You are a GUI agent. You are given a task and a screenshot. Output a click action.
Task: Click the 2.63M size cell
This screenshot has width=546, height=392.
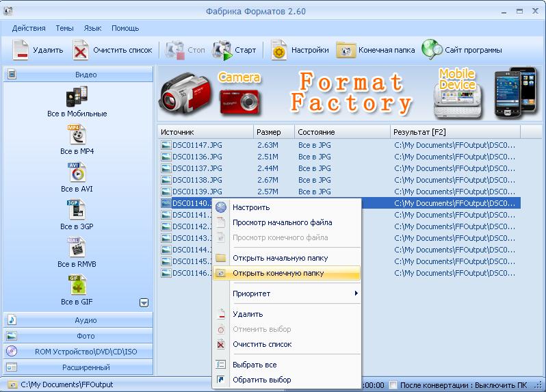pos(268,145)
